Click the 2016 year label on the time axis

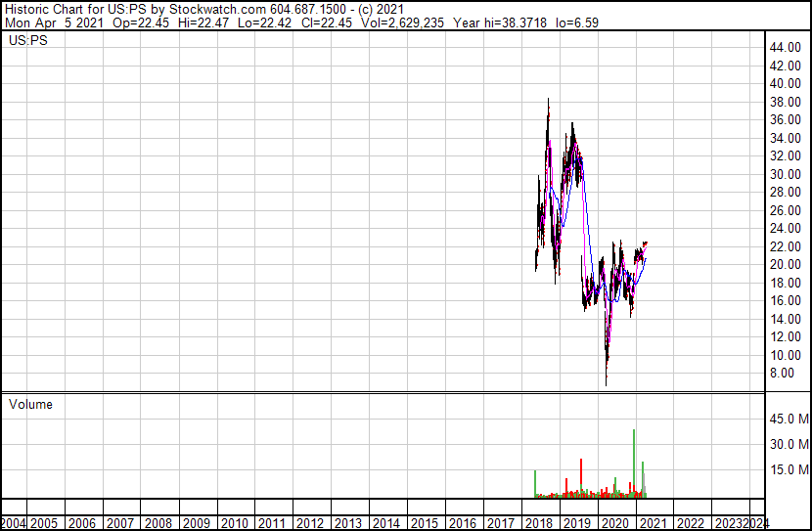click(x=463, y=523)
